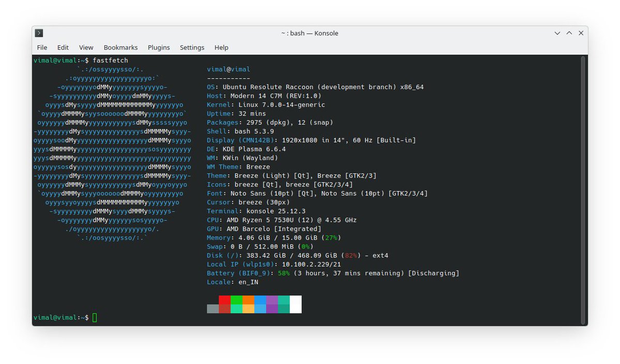Viewport: 620px width, 364px height.
Task: Click the 'Disk (/): 383.42 GiB' line
Action: coord(298,256)
